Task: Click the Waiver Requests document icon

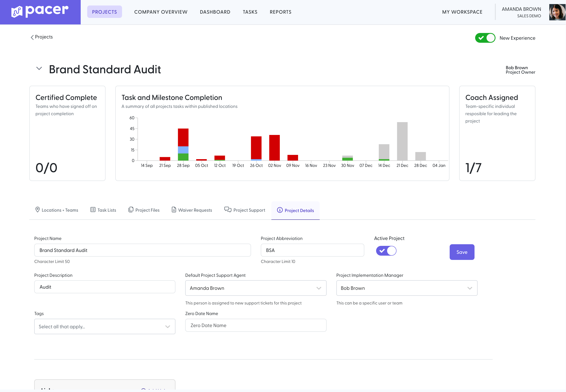Action: point(174,209)
